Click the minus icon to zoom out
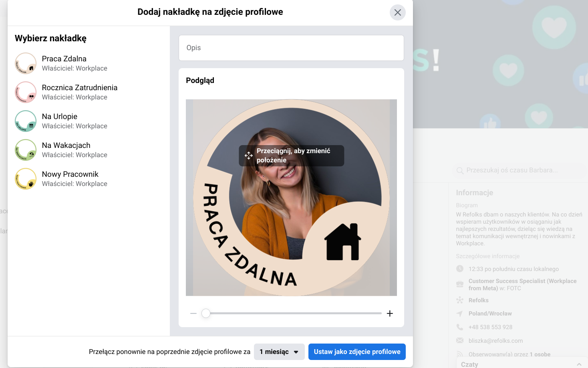This screenshot has width=588, height=368. 193,313
